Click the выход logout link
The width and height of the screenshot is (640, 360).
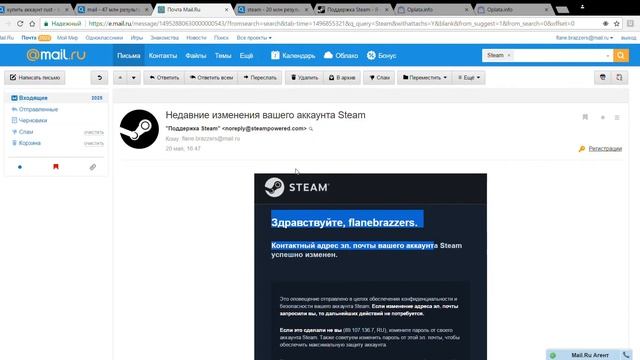click(629, 38)
